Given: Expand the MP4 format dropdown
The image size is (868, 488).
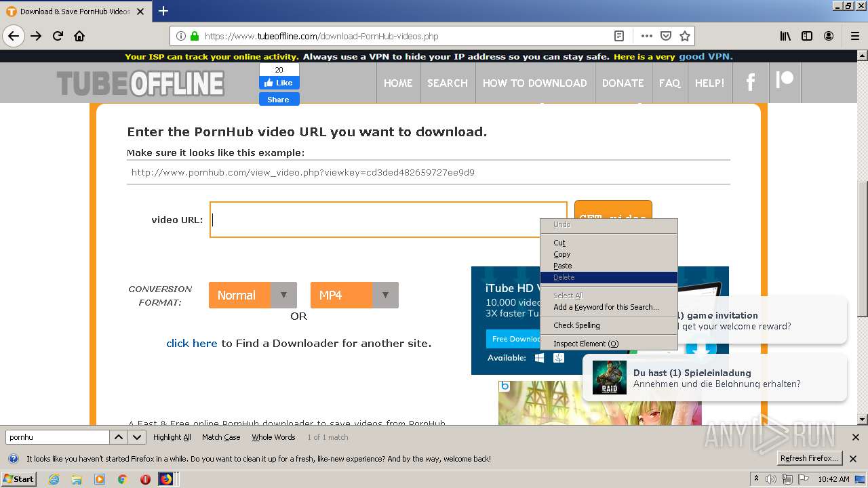Looking at the screenshot, I should click(355, 296).
